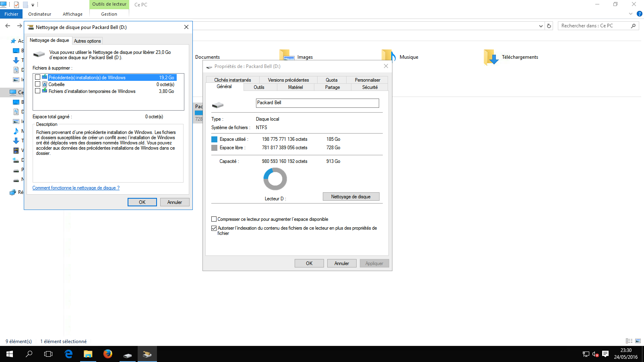Enable Compresser ce lecteur checkbox

[x=214, y=219]
